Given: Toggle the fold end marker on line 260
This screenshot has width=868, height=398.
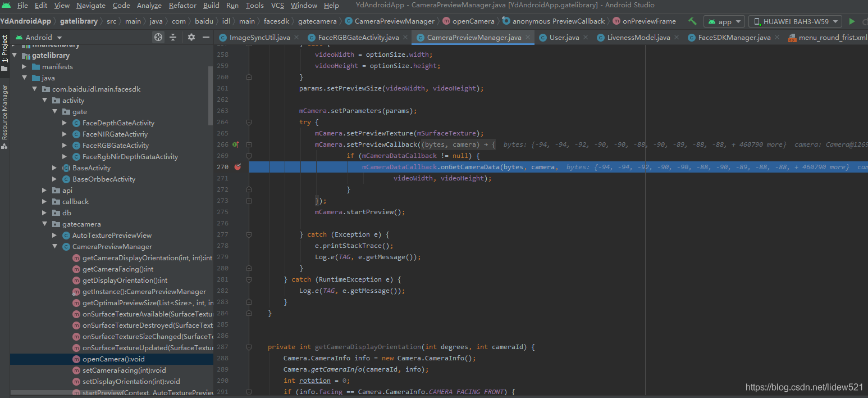Looking at the screenshot, I should [x=249, y=77].
